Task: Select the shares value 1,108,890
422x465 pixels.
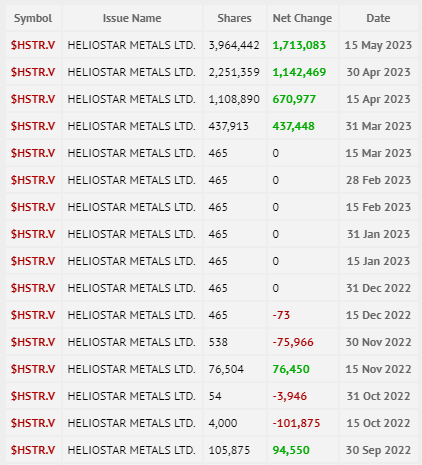Action: [234, 99]
